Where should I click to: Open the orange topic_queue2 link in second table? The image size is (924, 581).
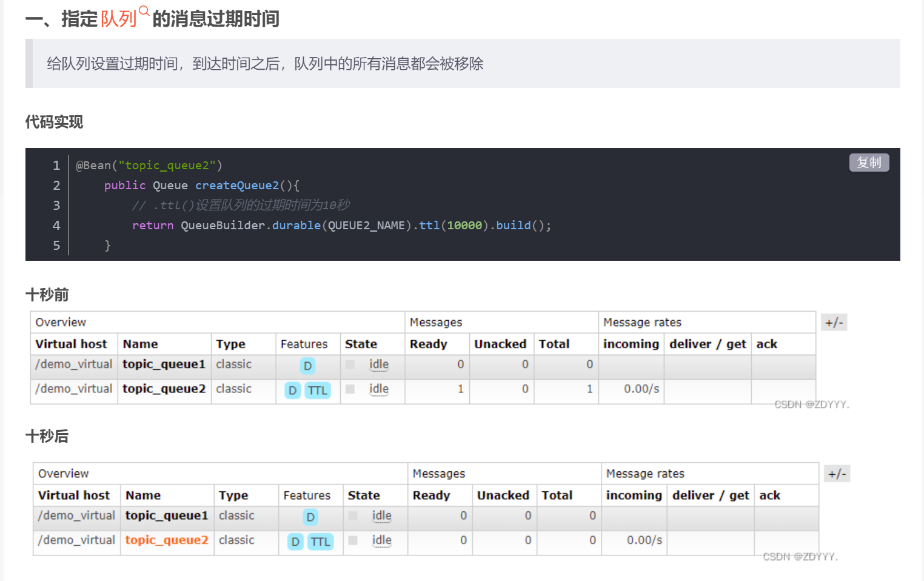[167, 540]
